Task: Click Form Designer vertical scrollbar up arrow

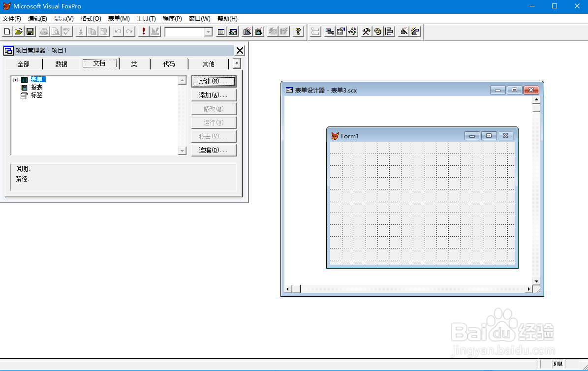Action: tap(536, 100)
